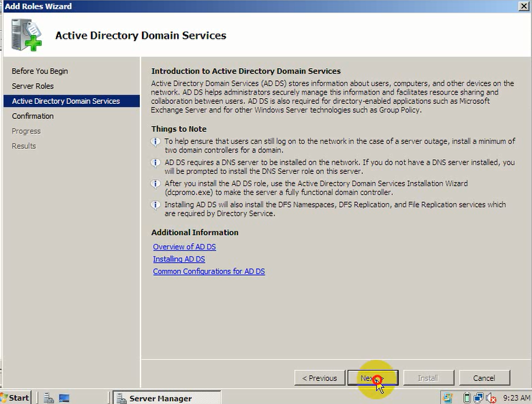Screen dimensions: 532x404
Task: Click the Things to Note heading
Action: tap(179, 129)
